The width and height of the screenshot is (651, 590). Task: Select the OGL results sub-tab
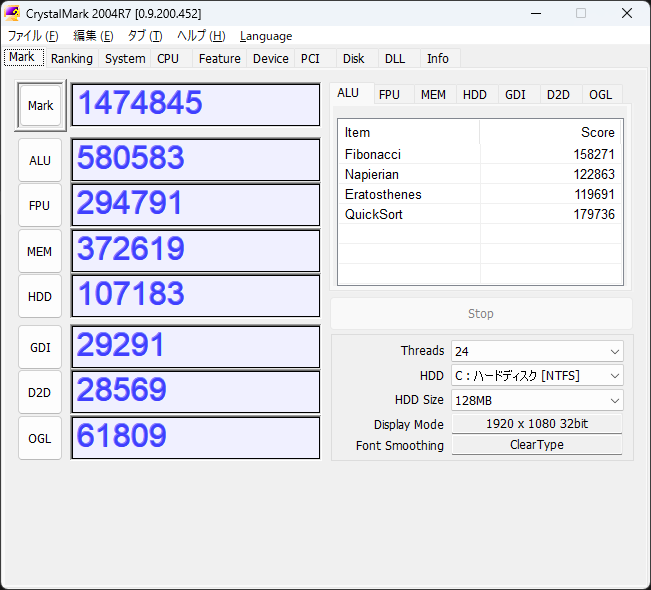[600, 95]
